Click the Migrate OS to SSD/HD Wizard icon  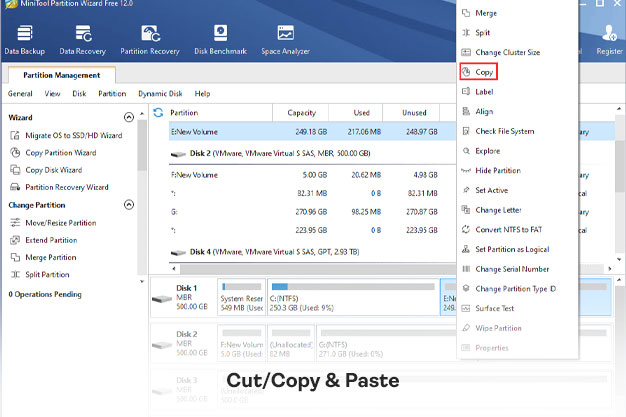pos(15,135)
